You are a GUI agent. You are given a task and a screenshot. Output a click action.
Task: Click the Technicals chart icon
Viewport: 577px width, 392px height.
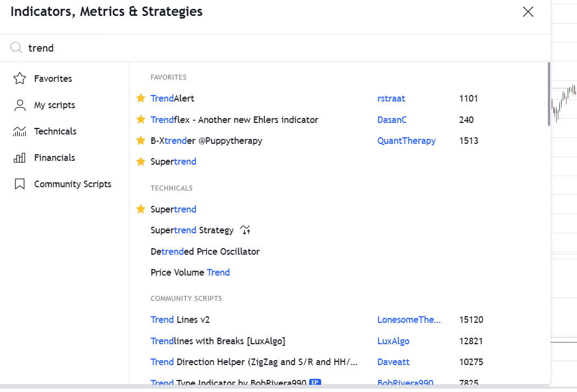(20, 131)
